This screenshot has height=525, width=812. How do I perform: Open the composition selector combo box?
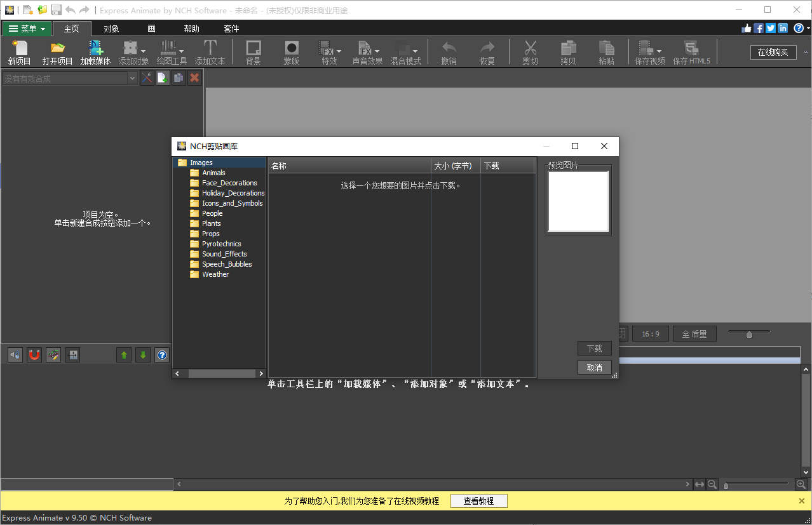click(x=69, y=78)
